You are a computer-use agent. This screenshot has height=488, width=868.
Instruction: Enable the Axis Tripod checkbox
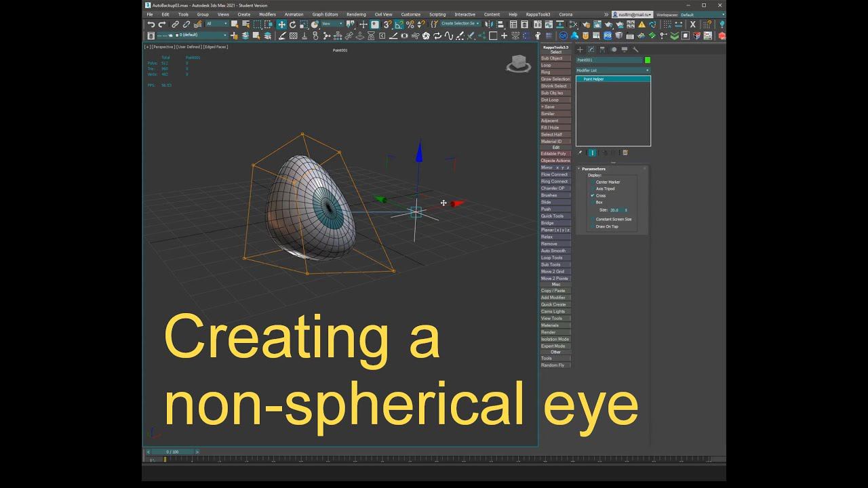593,188
